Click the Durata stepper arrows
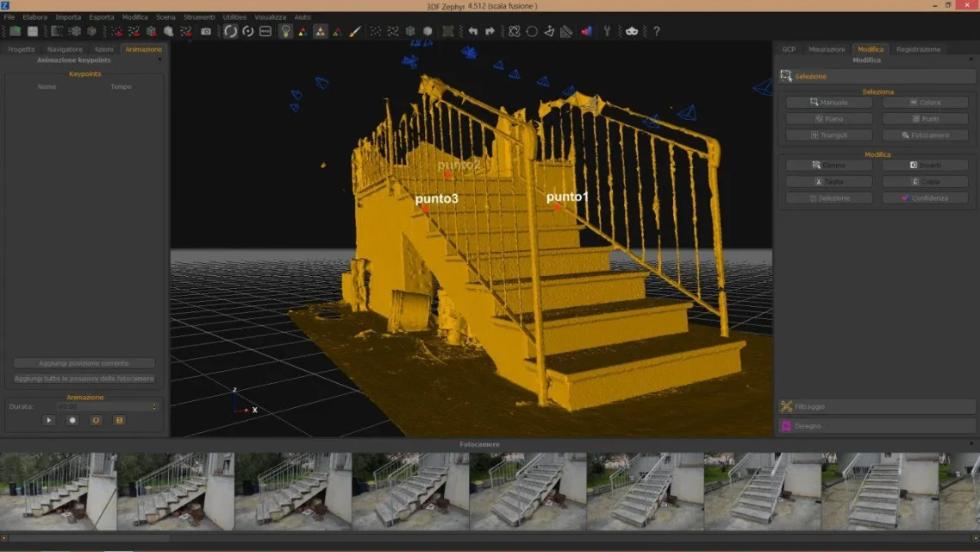 (x=154, y=406)
